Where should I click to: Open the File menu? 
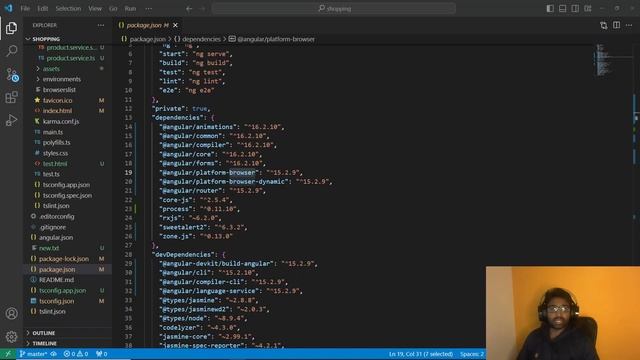coord(25,9)
